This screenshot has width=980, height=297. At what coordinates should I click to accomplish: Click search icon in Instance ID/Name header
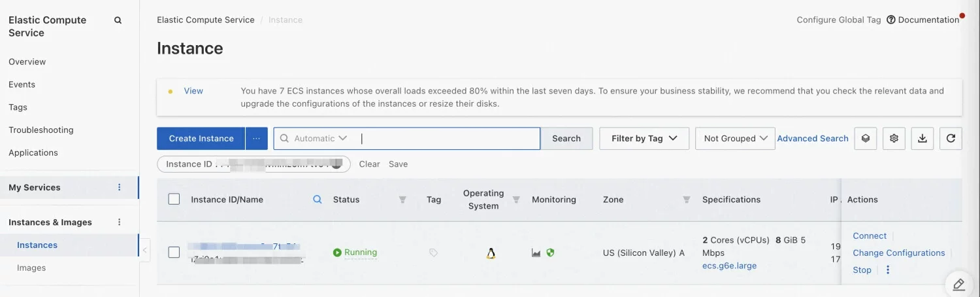coord(318,200)
